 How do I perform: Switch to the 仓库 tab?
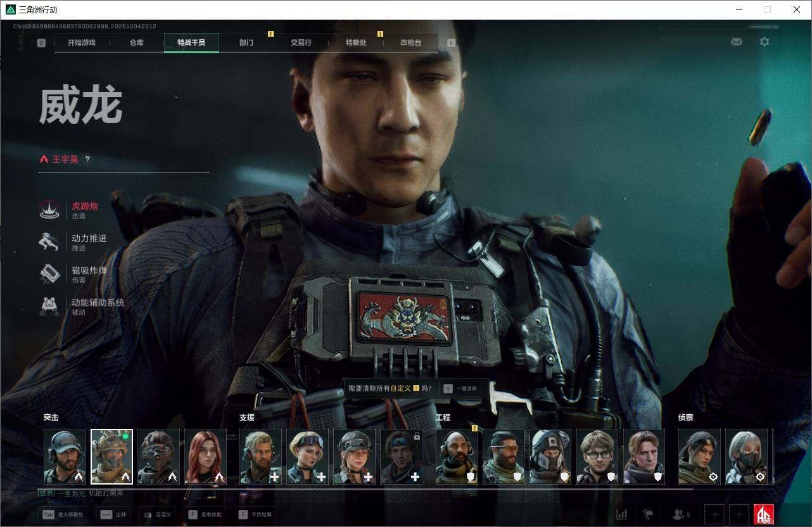pyautogui.click(x=136, y=42)
